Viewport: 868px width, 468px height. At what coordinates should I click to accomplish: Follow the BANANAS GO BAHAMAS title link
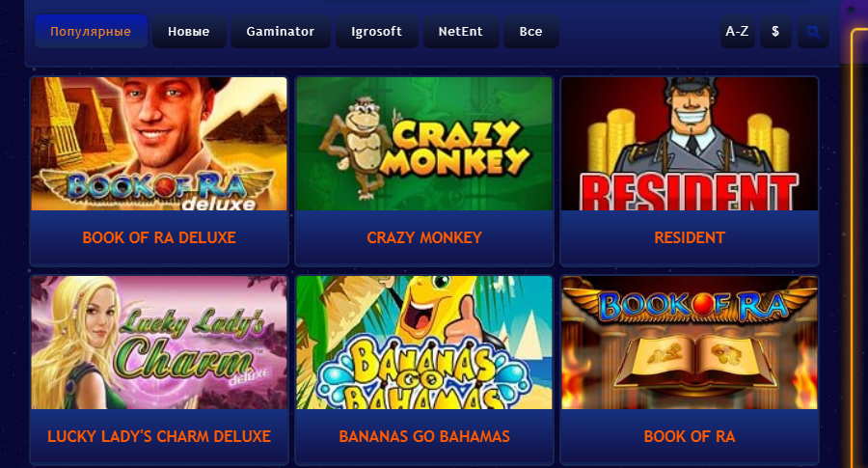(x=424, y=436)
